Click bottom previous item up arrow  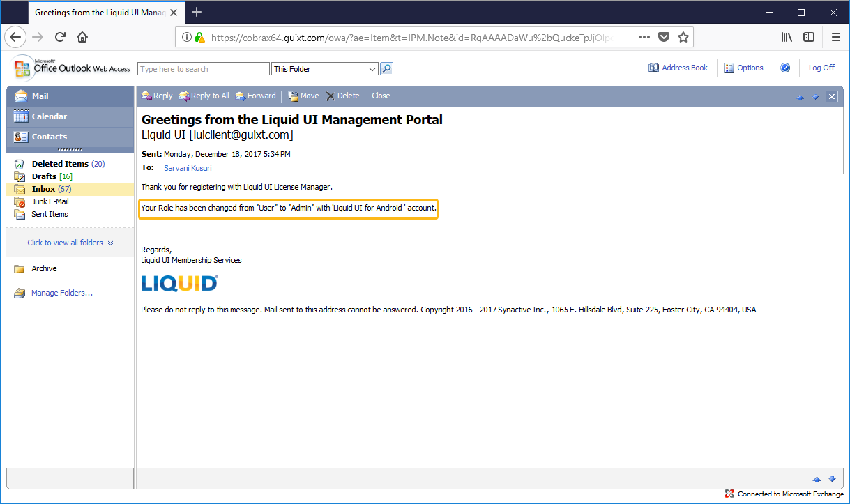817,479
